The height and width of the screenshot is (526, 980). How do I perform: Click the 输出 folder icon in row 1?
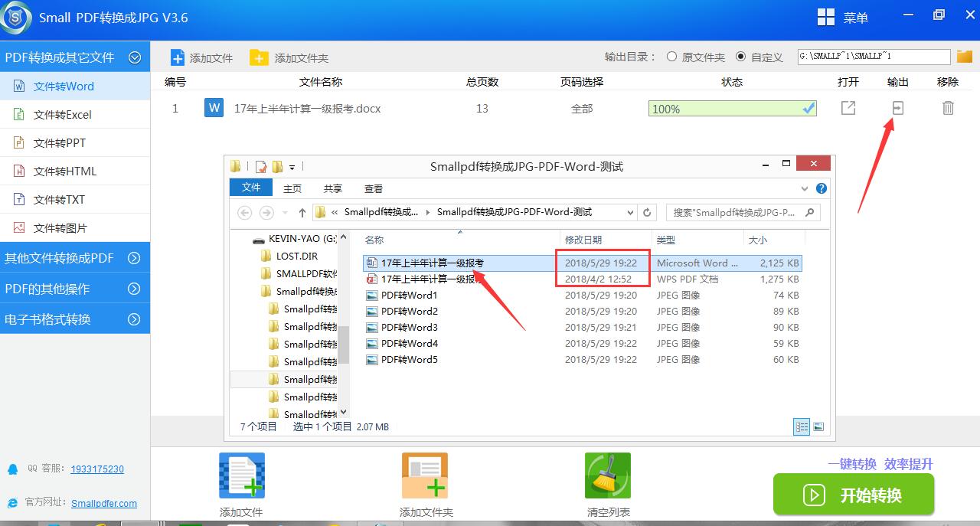tap(897, 108)
